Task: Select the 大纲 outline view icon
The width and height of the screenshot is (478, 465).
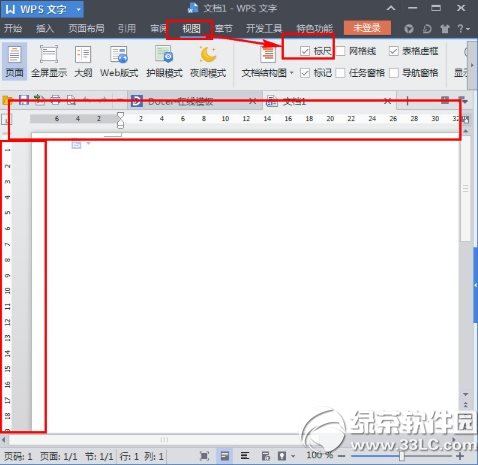Action: pos(83,62)
